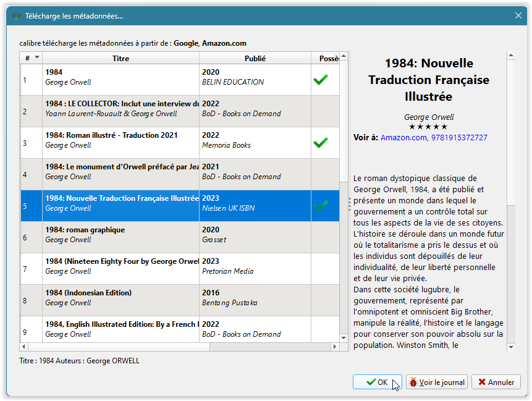This screenshot has height=401, width=532.
Task: Click the results list vertical scrollbar down arrow
Action: point(344,339)
